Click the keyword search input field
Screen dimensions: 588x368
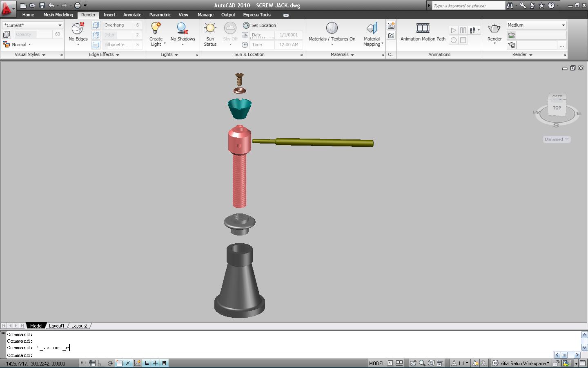pyautogui.click(x=468, y=5)
